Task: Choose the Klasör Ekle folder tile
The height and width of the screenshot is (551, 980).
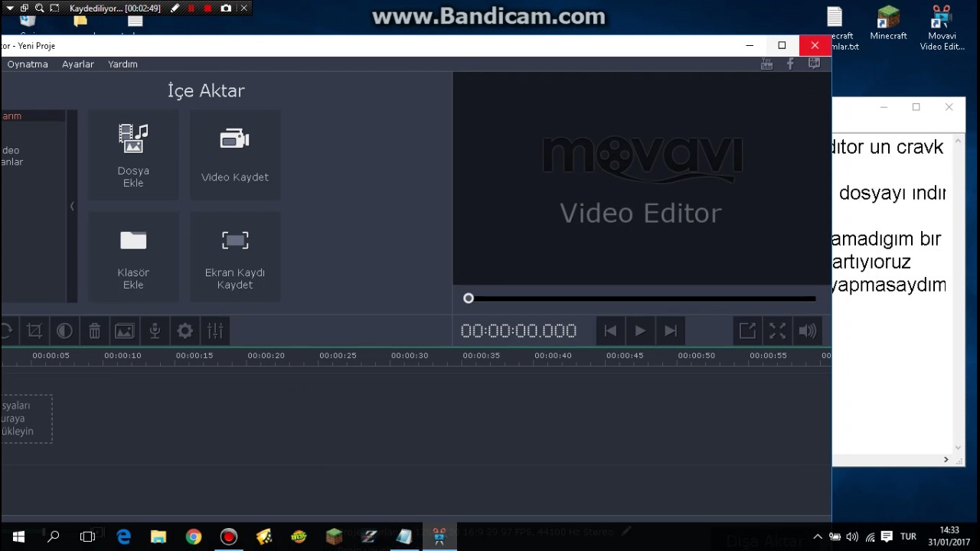Action: [x=133, y=256]
